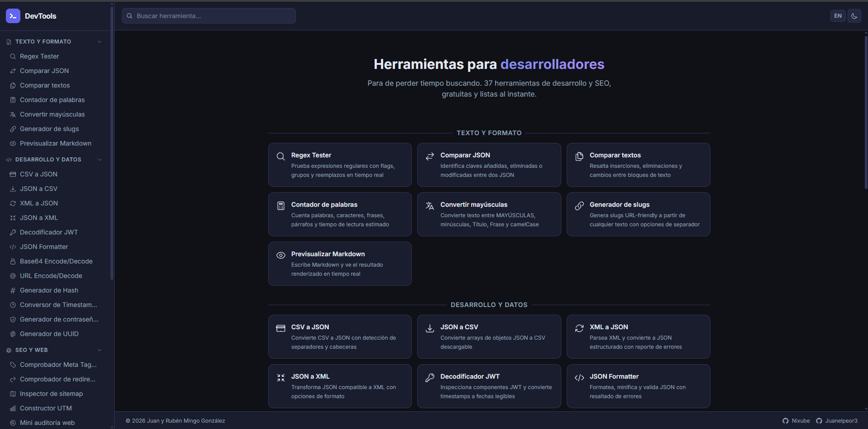Viewport: 868px width, 429px height.
Task: Click the DESARROLLO Y DATOS code icon
Action: [9, 160]
